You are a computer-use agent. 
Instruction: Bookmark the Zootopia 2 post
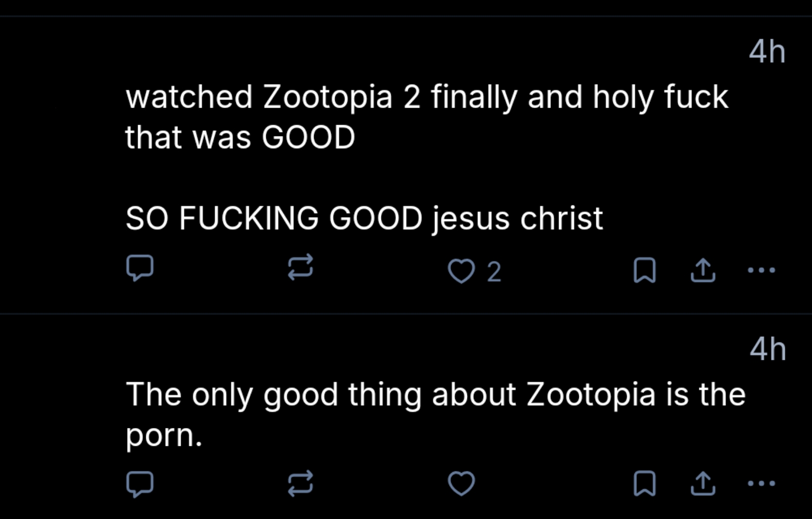[644, 271]
